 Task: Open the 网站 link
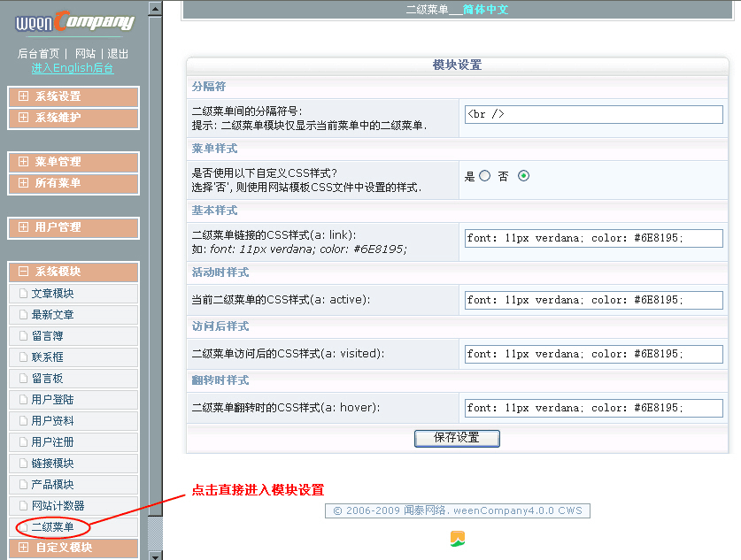pos(86,54)
